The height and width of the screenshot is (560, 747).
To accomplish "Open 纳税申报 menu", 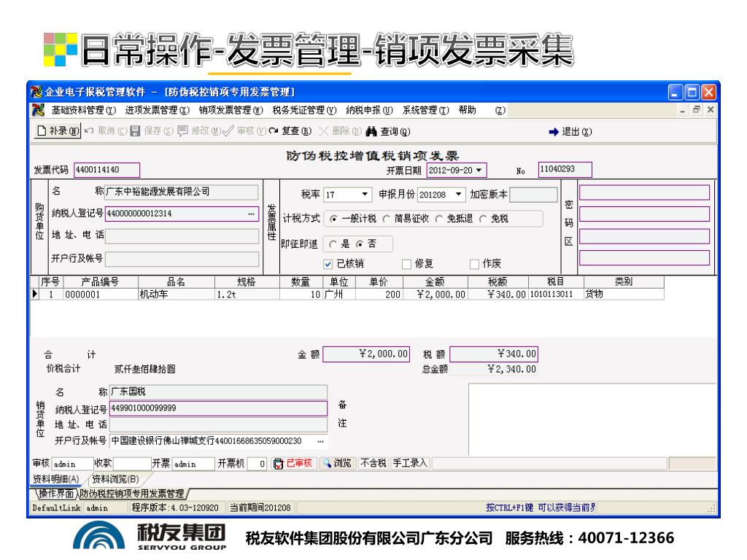I will tap(369, 110).
